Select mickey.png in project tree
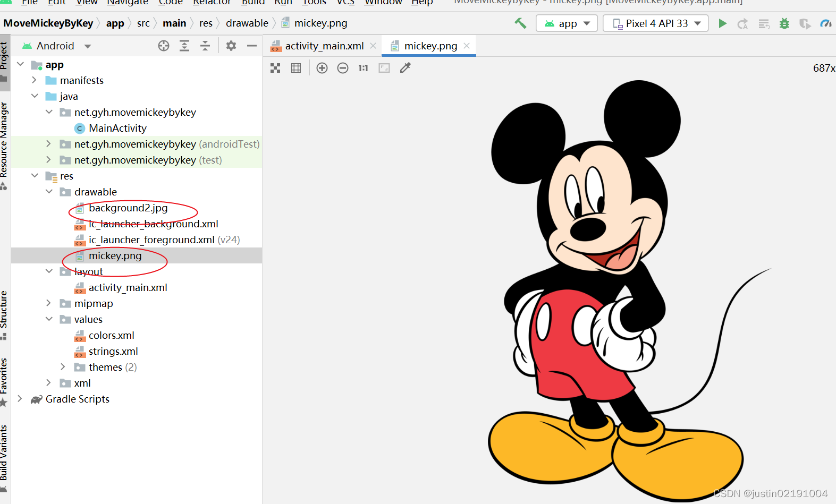The image size is (836, 504). tap(115, 255)
